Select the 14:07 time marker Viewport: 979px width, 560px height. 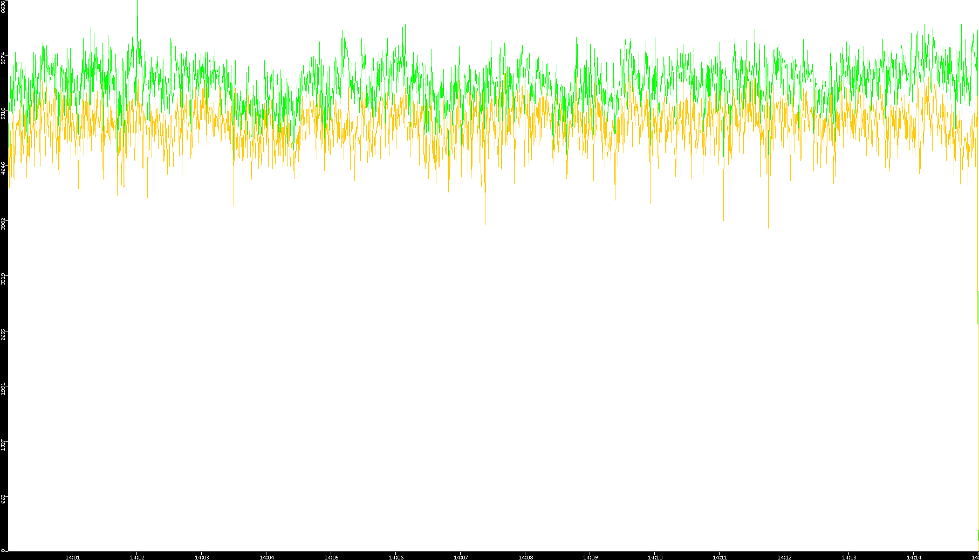pyautogui.click(x=461, y=557)
